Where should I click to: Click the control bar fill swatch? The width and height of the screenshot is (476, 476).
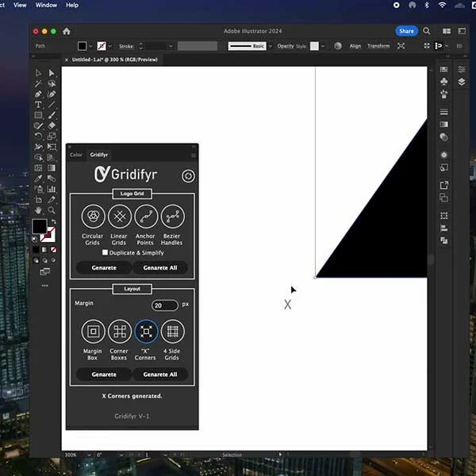click(82, 46)
